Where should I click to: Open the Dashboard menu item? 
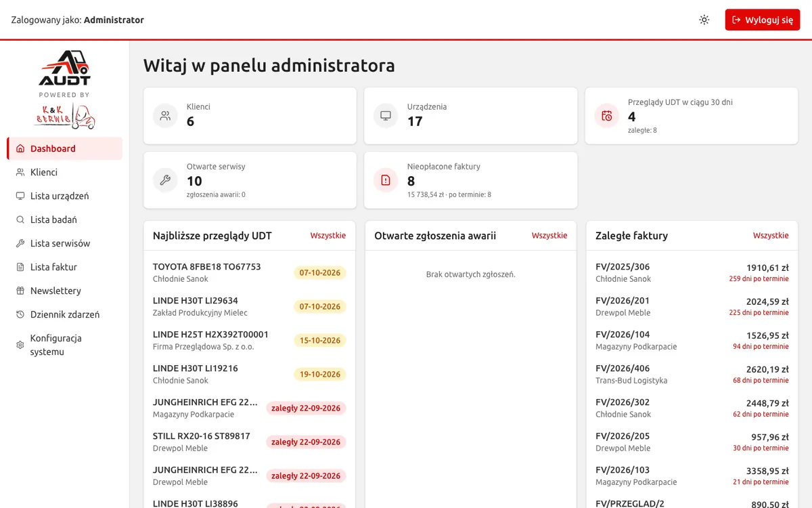tap(65, 148)
